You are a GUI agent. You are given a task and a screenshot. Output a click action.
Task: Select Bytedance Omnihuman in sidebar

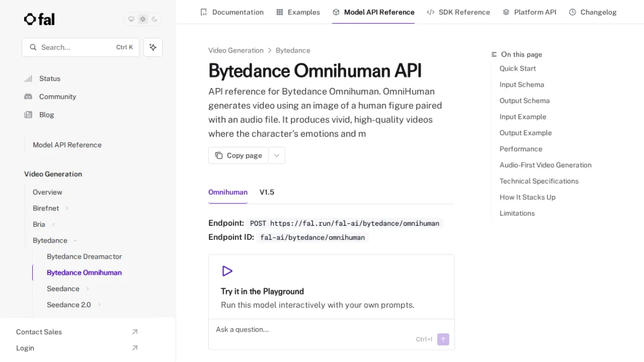84,272
